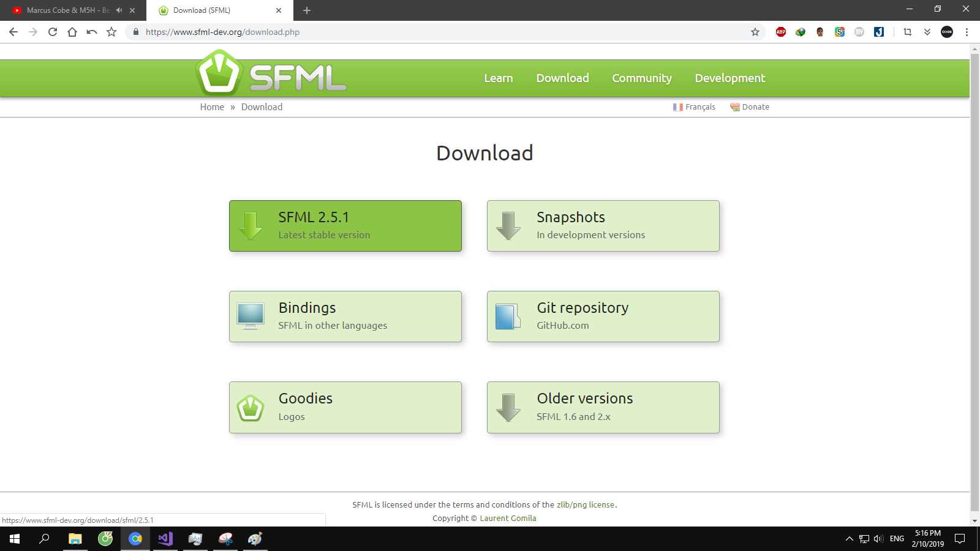
Task: Click the undo arrow icon in the toolbar
Action: [x=92, y=32]
